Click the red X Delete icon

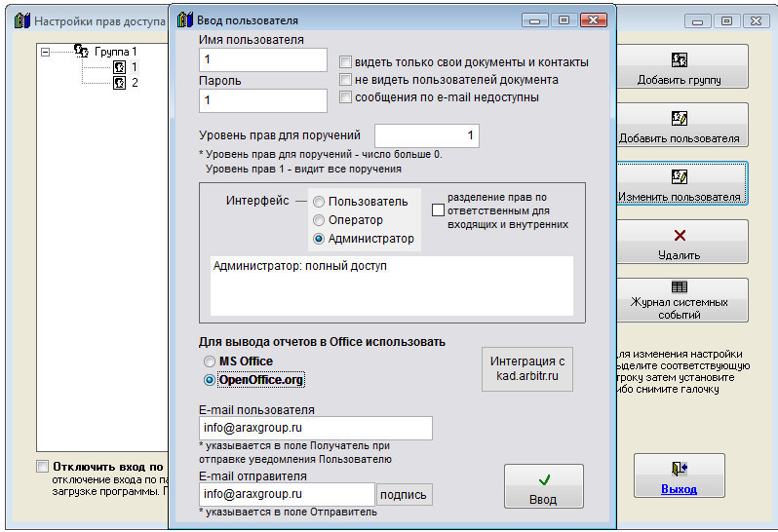680,235
